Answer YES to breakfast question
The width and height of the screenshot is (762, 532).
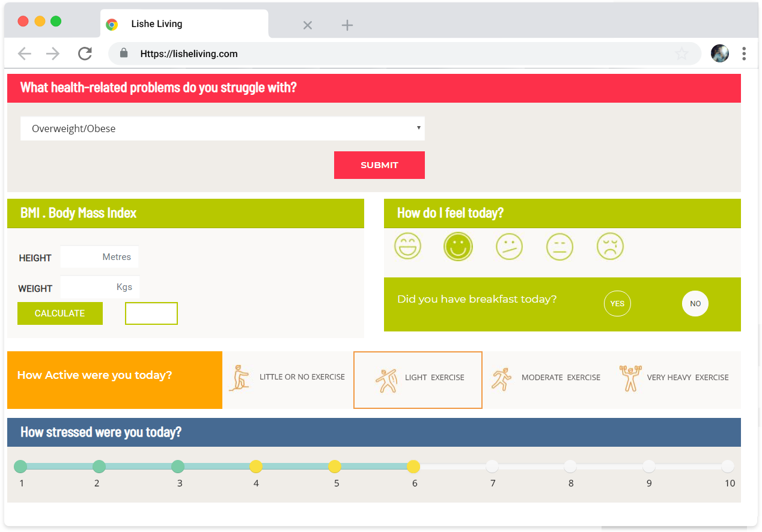(x=617, y=303)
